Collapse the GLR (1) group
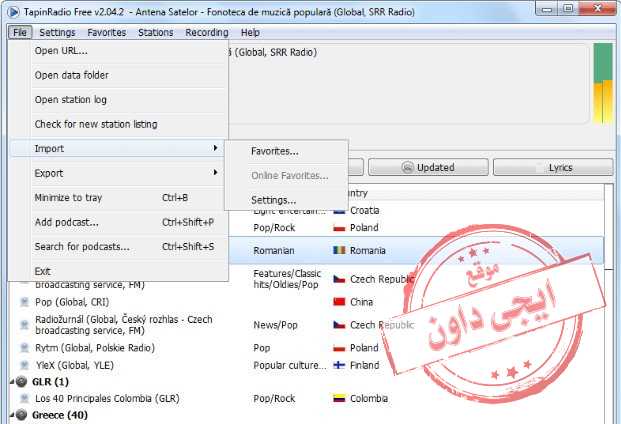The image size is (621, 424). tap(12, 382)
